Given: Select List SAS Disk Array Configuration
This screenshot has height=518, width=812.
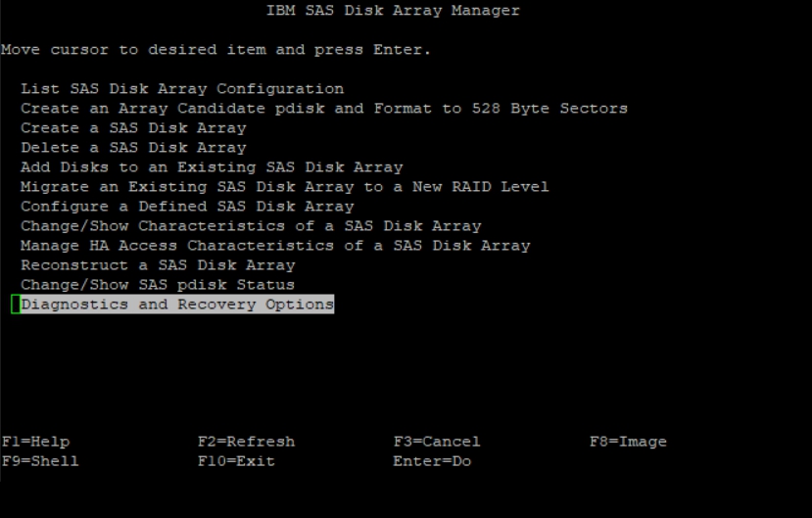Looking at the screenshot, I should pos(182,89).
